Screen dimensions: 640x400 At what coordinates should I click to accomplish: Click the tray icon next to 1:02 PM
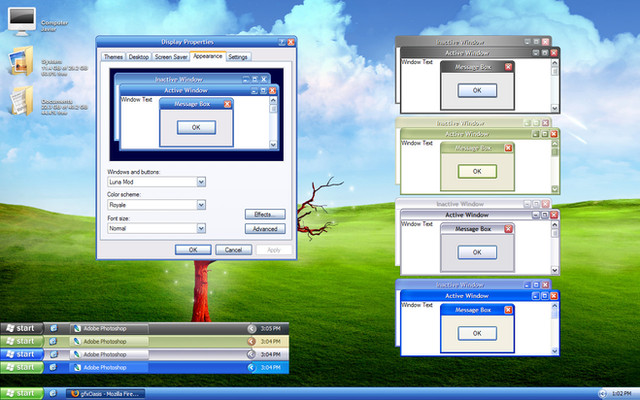coord(602,393)
